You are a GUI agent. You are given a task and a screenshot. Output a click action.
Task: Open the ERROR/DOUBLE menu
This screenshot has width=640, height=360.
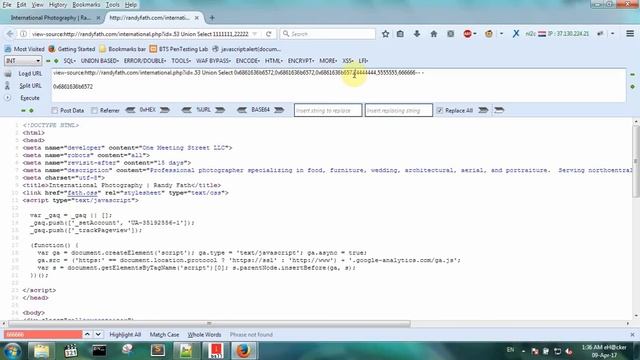(145, 61)
